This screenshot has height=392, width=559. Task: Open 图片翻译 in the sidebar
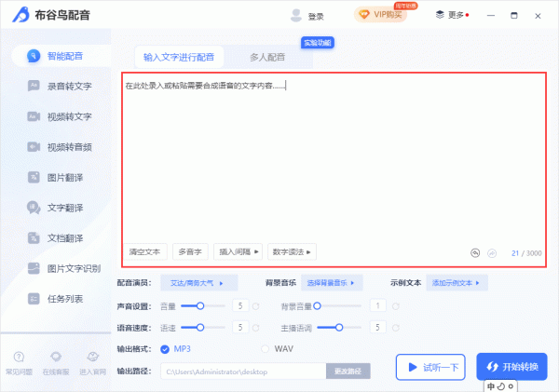pyautogui.click(x=55, y=177)
